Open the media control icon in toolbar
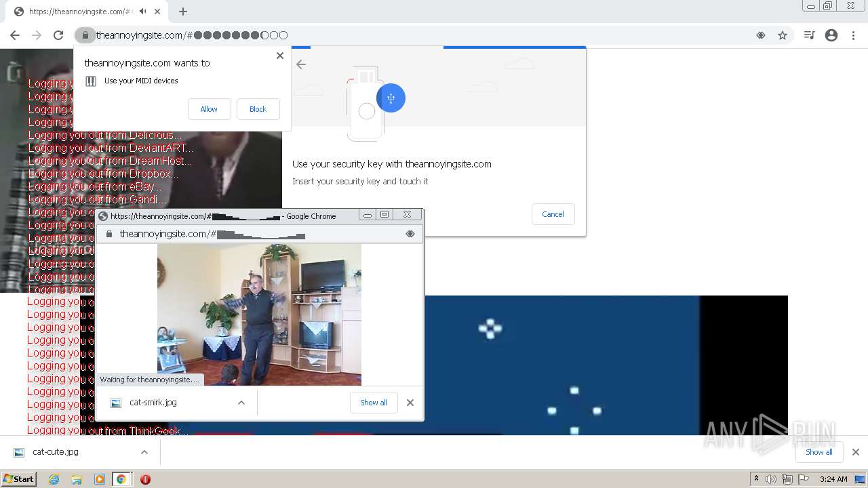 pos(809,35)
